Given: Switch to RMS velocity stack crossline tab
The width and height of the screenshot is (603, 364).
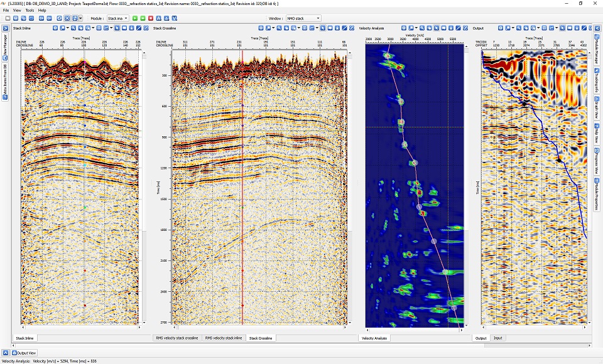Looking at the screenshot, I should tap(177, 338).
